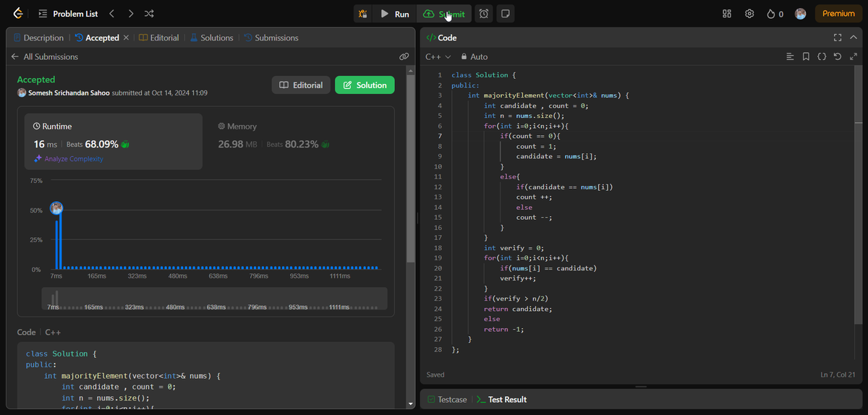Select the Memory stats card

(x=299, y=142)
